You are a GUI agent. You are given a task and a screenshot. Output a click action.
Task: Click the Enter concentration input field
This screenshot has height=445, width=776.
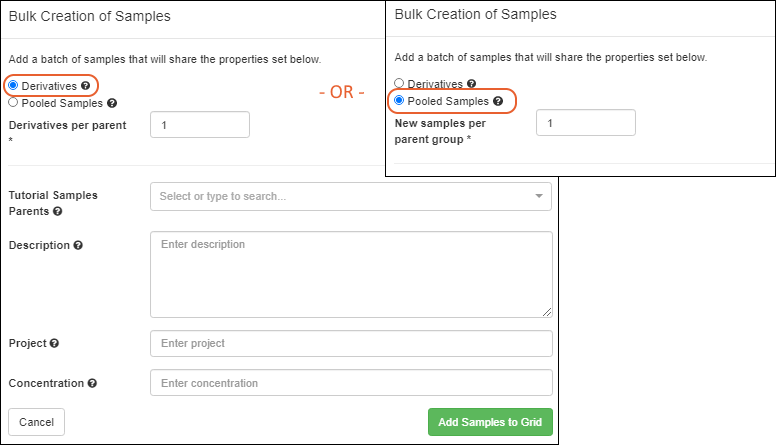tap(350, 383)
